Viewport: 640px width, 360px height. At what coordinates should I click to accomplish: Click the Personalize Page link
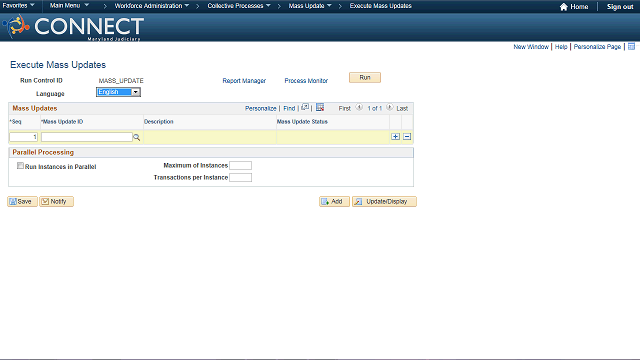(597, 47)
